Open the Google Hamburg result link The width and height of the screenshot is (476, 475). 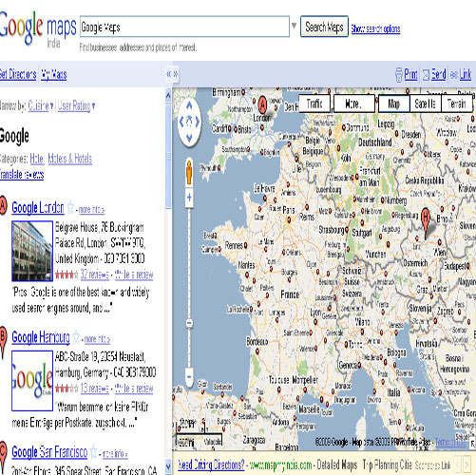pyautogui.click(x=41, y=337)
